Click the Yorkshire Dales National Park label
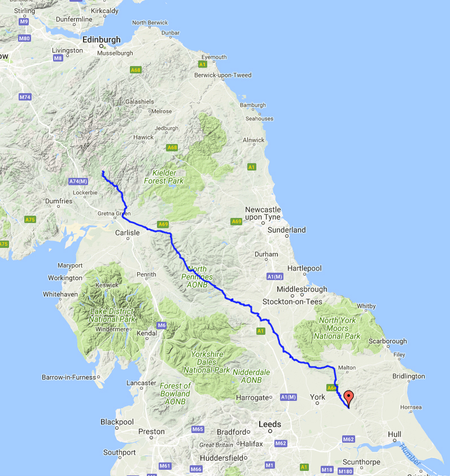The height and width of the screenshot is (476, 450). click(x=207, y=362)
